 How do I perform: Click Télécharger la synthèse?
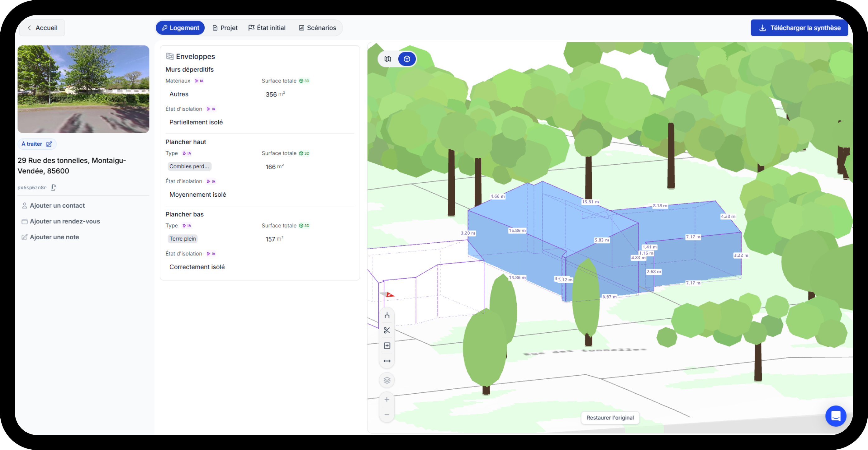[x=799, y=28]
